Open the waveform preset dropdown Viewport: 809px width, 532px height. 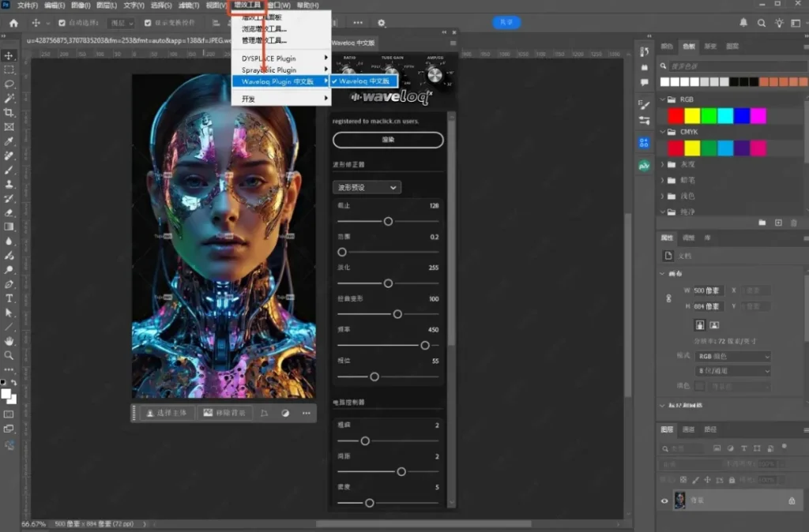(367, 188)
